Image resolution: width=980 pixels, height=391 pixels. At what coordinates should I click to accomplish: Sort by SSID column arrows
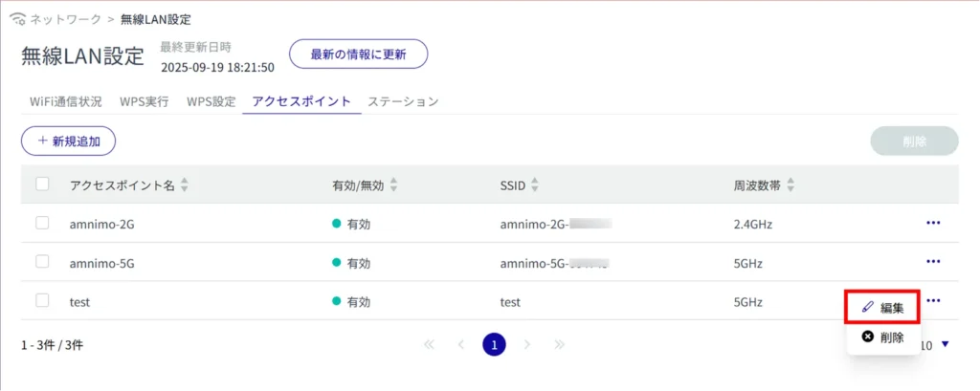(535, 185)
